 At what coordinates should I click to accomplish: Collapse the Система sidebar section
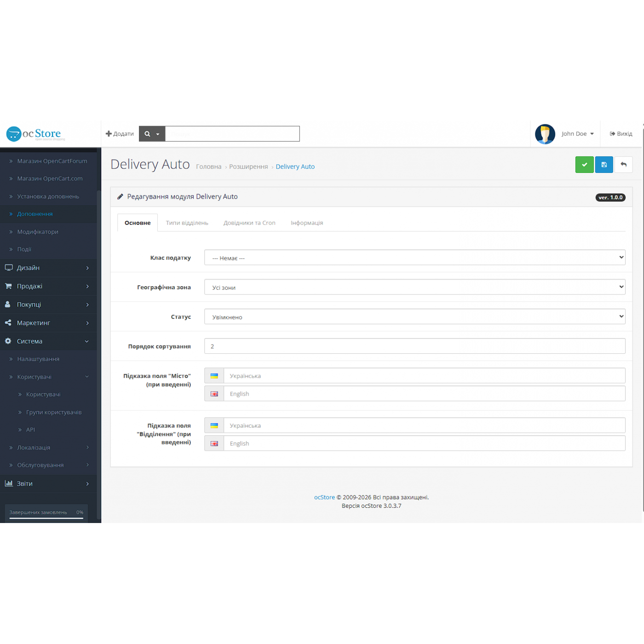(x=48, y=341)
